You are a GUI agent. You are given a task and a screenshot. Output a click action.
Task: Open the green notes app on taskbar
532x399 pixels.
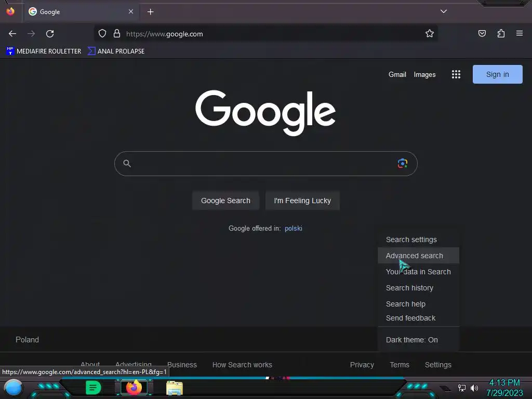[x=94, y=388]
